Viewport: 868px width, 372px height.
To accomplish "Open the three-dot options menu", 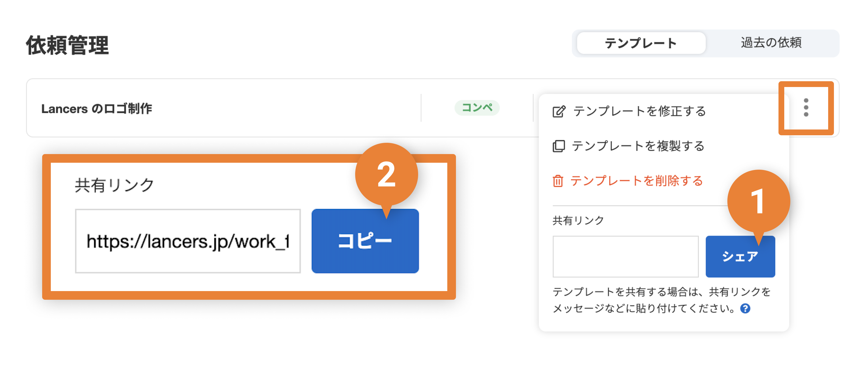I will click(806, 108).
